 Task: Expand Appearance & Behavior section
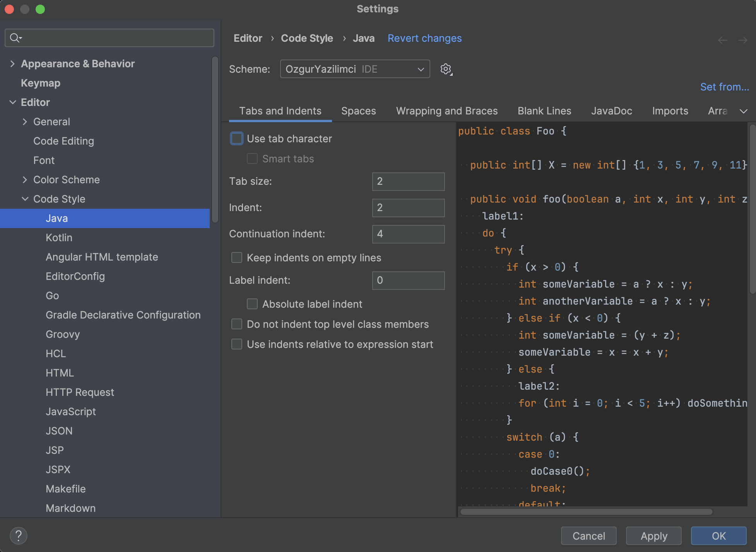(12, 64)
